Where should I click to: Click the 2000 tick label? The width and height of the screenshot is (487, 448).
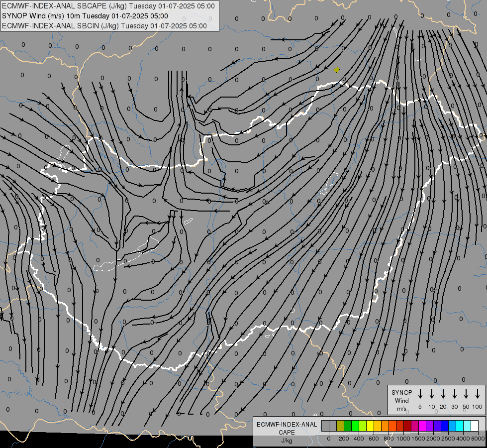click(x=433, y=439)
